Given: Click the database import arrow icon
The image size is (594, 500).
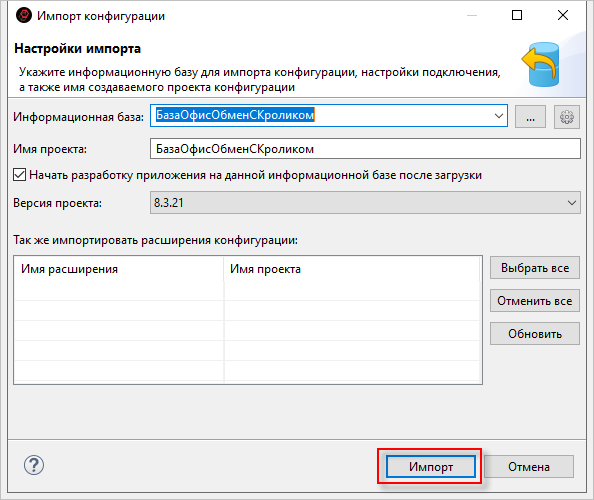Looking at the screenshot, I should (x=542, y=64).
